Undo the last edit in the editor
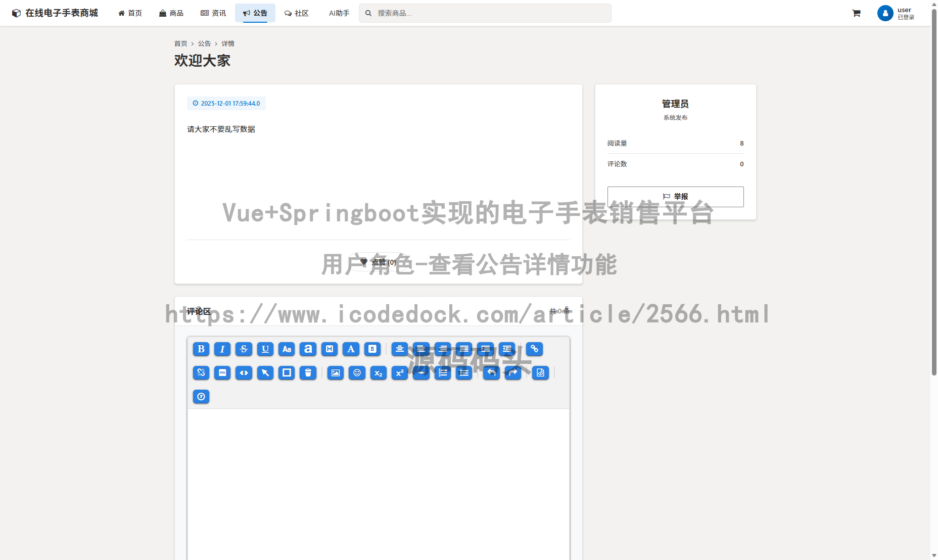This screenshot has width=938, height=560. click(x=490, y=373)
